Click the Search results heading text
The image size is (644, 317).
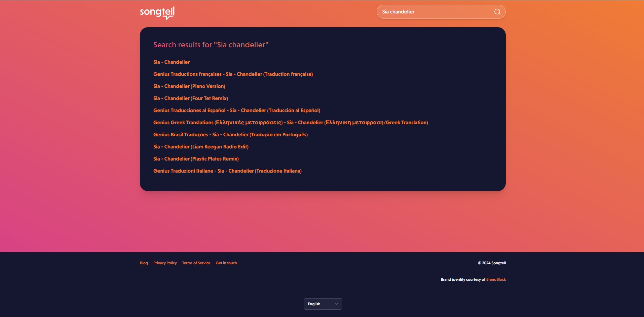[211, 45]
